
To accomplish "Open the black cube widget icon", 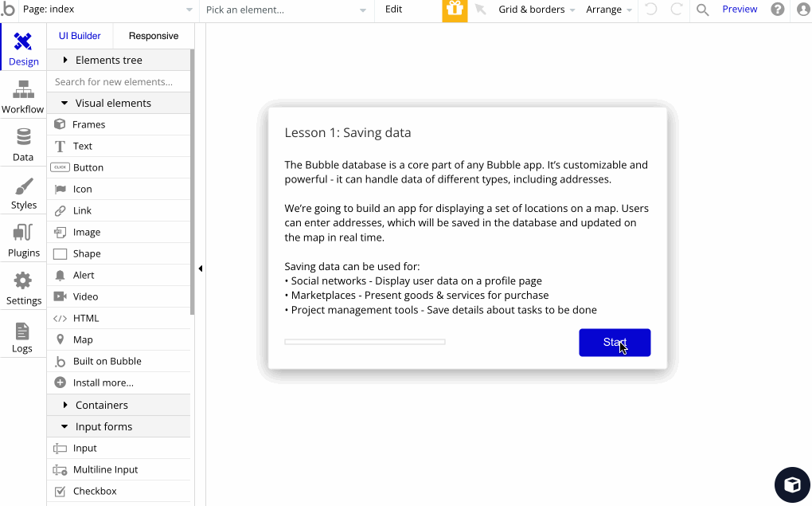I will pyautogui.click(x=792, y=485).
